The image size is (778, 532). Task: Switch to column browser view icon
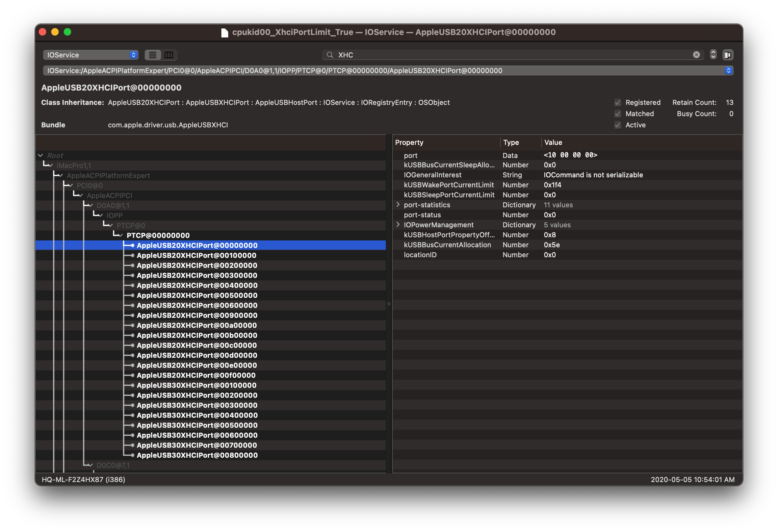coord(169,55)
